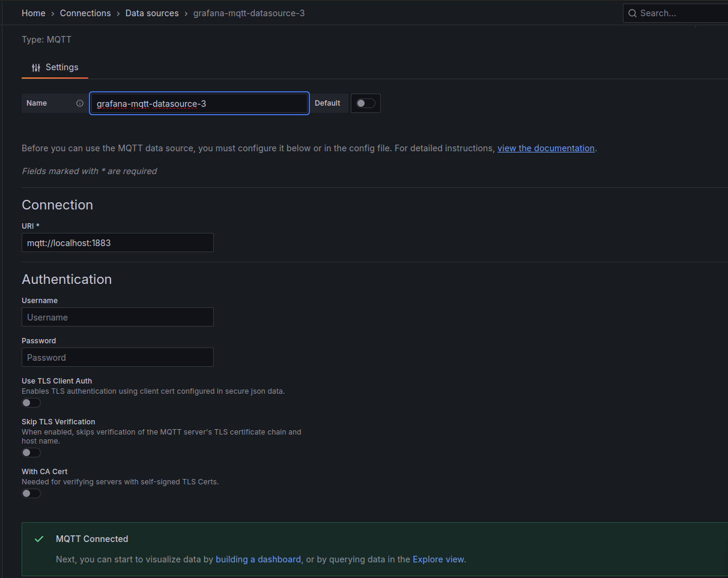Click the Fields marked with * note

coord(89,171)
